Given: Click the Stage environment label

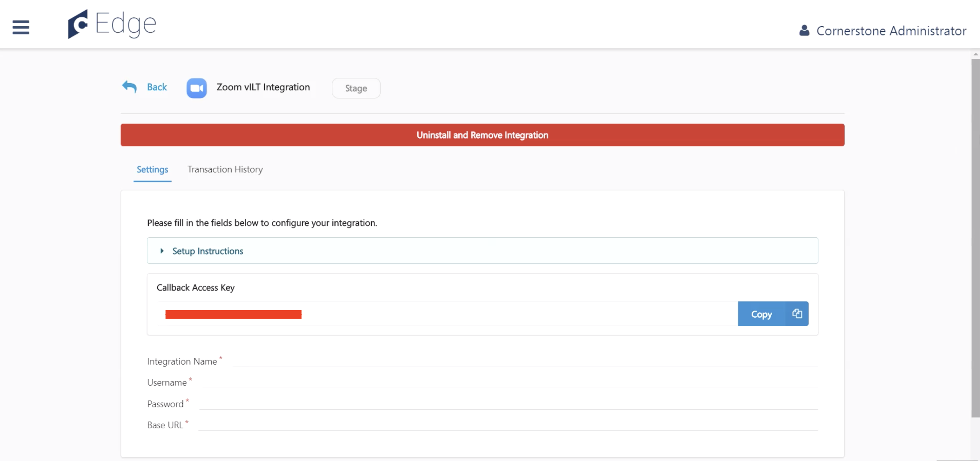Looking at the screenshot, I should 356,88.
